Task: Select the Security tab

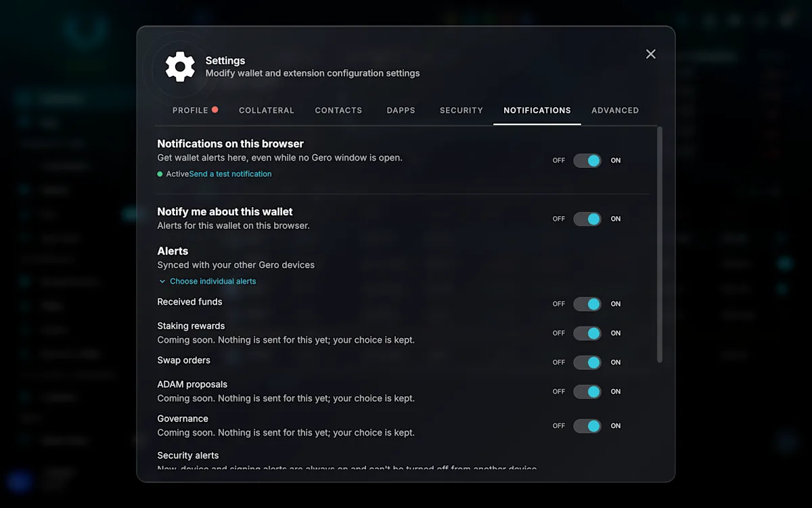Action: point(461,110)
